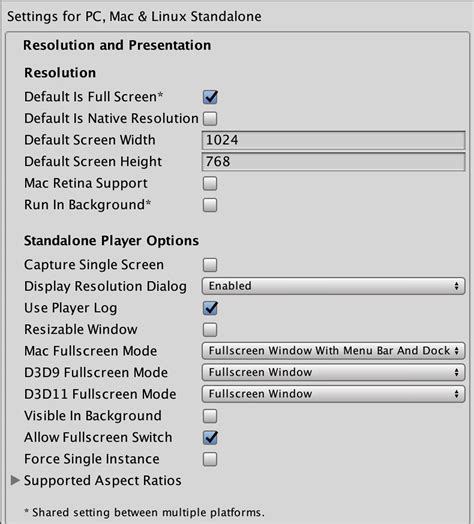Click the Default Screen Width field
This screenshot has width=474, height=524.
[x=333, y=140]
